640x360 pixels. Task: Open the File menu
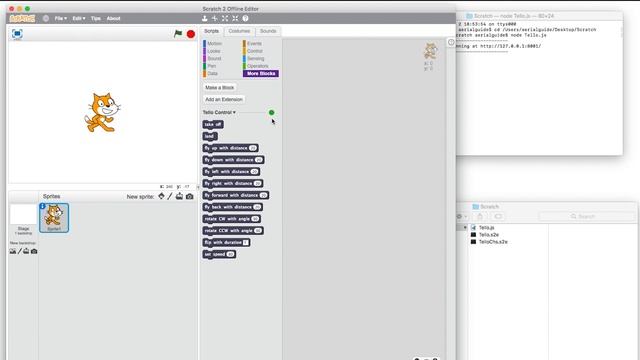[x=61, y=18]
